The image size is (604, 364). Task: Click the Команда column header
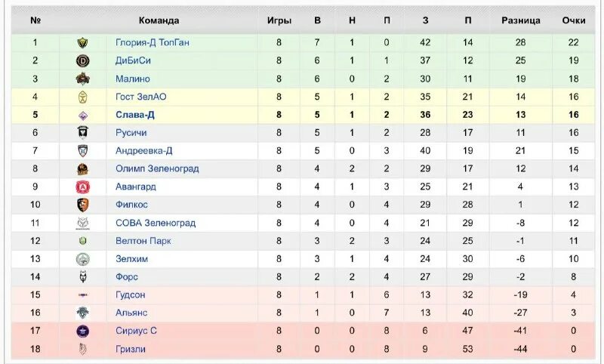click(x=159, y=20)
